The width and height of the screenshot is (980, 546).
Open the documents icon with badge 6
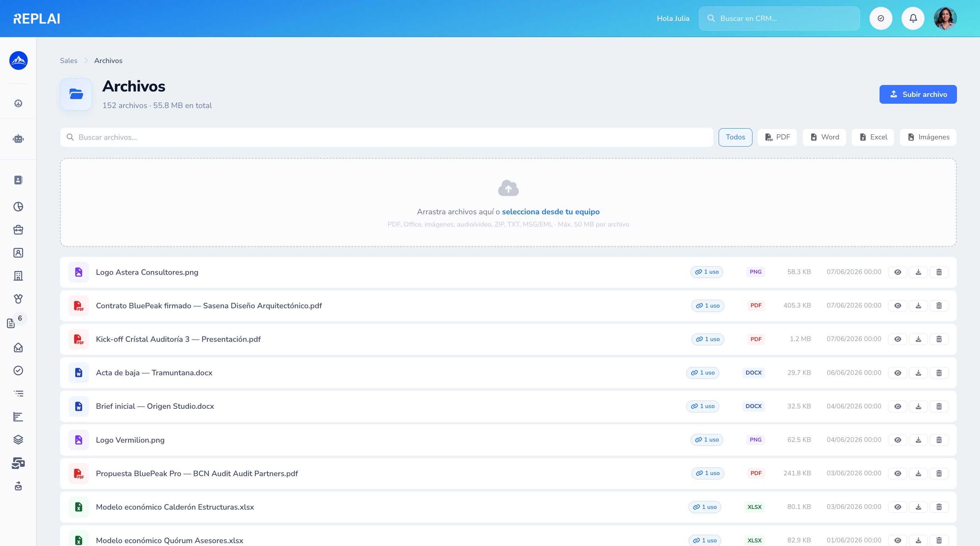11,323
